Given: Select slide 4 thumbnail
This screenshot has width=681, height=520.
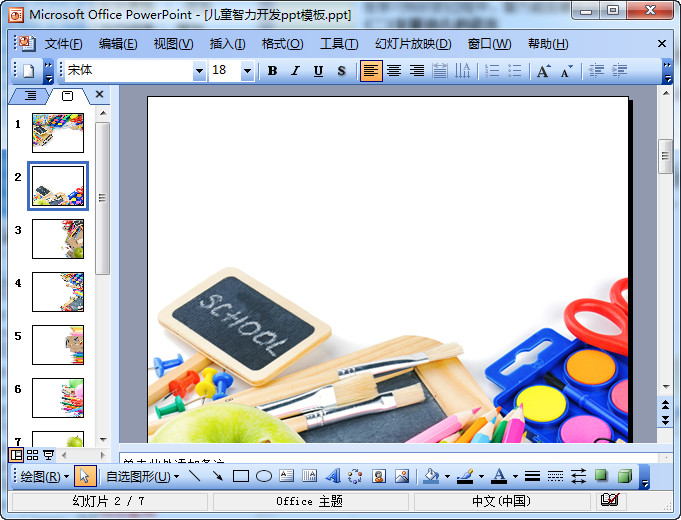Looking at the screenshot, I should coord(58,292).
